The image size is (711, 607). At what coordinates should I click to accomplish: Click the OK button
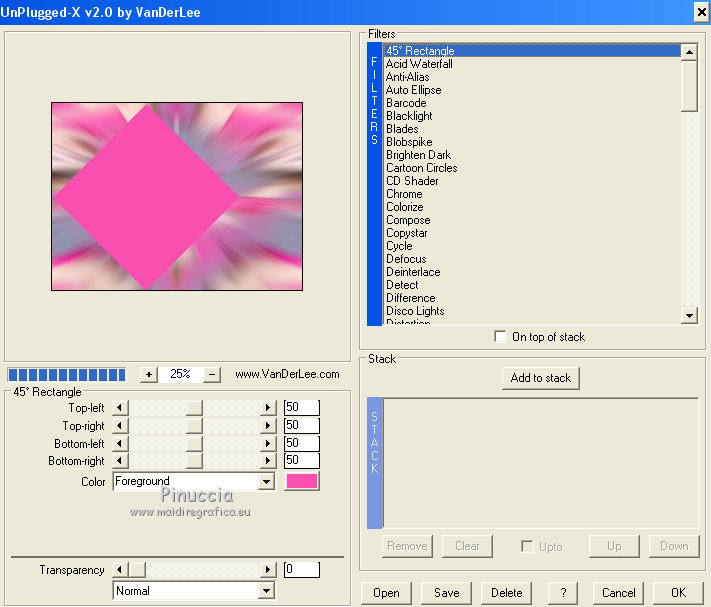pos(678,593)
